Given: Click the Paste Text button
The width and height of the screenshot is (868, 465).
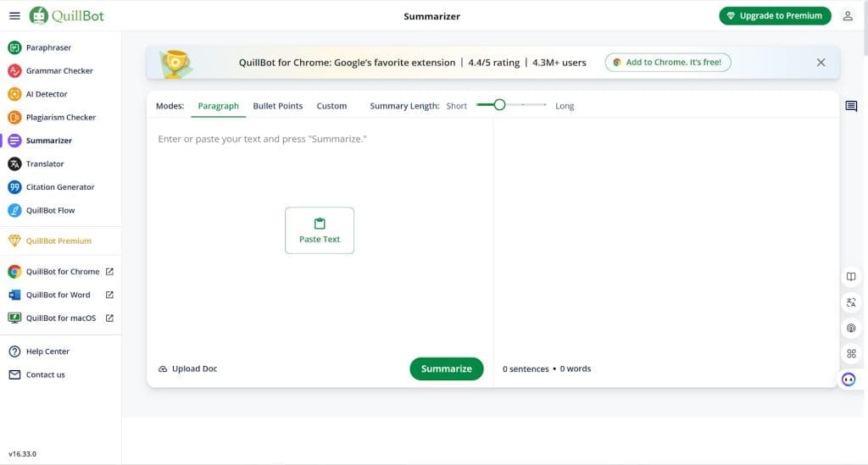Looking at the screenshot, I should tap(320, 230).
